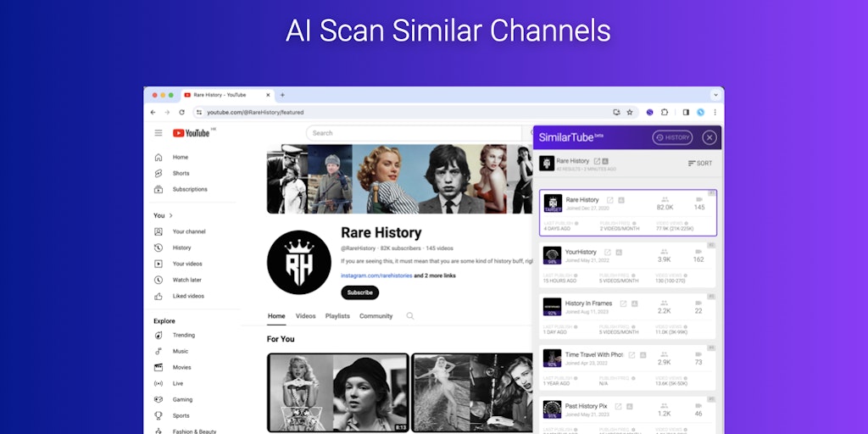Open SORT options in SimilarTube
This screenshot has height=434, width=868.
coord(700,164)
